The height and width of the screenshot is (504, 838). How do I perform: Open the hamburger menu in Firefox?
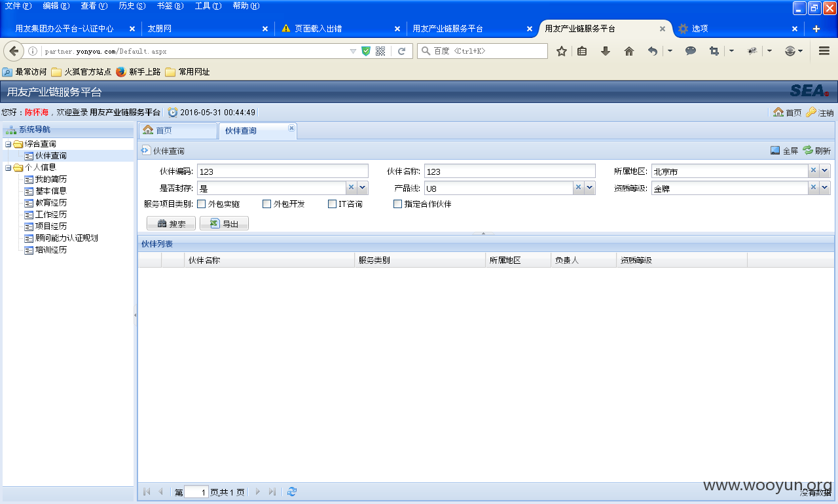(x=824, y=51)
